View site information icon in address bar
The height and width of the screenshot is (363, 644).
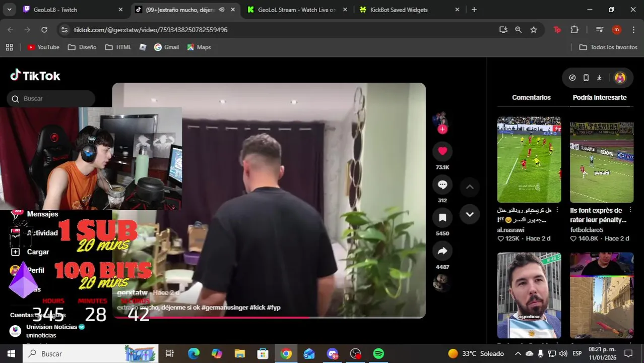pyautogui.click(x=64, y=30)
